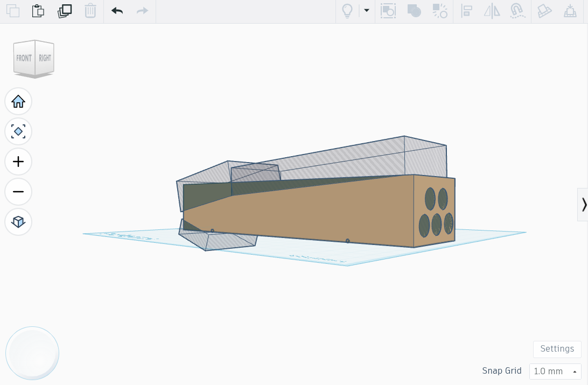
Task: Redo the last undone action
Action: pos(143,11)
